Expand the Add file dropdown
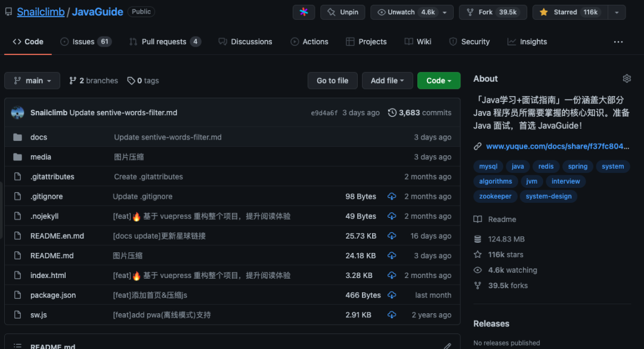This screenshot has width=644, height=349. [x=388, y=81]
